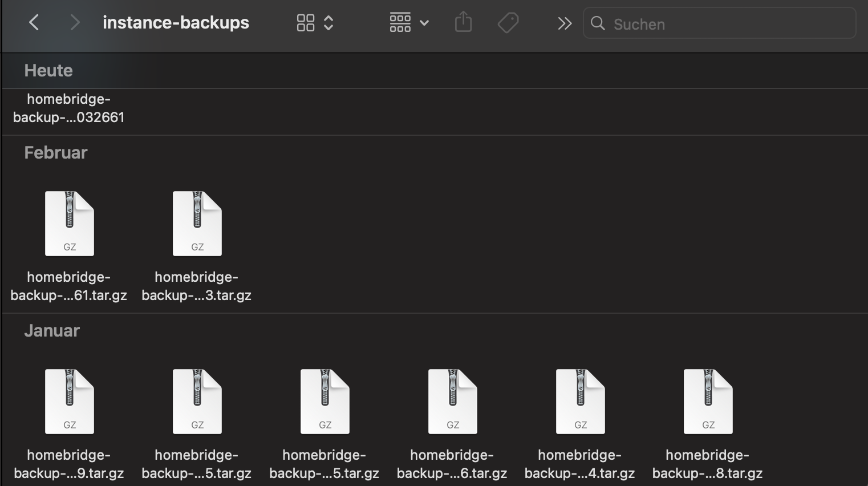
Task: Select the Januar file ending 9.tar.gz
Action: click(x=70, y=402)
